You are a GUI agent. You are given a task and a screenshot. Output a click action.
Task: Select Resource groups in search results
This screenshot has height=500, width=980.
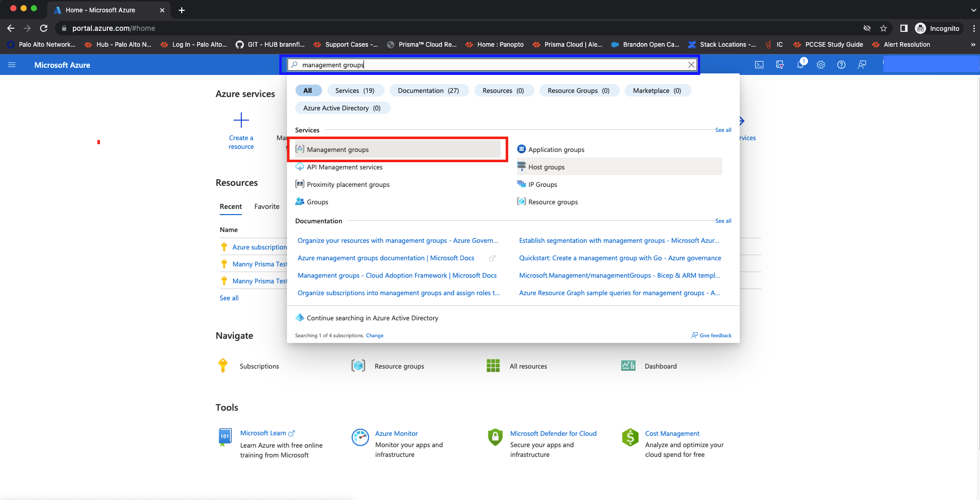(553, 202)
